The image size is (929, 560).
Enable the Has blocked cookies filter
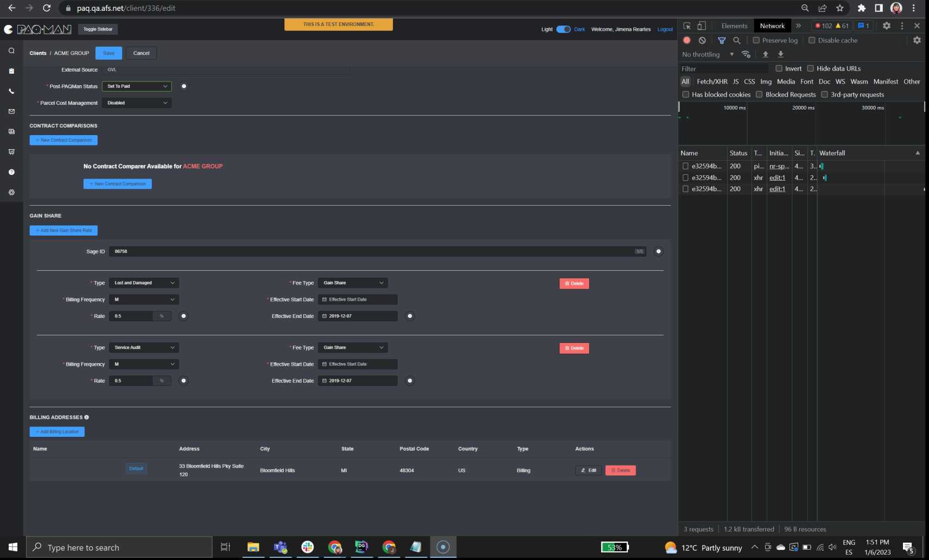(686, 94)
